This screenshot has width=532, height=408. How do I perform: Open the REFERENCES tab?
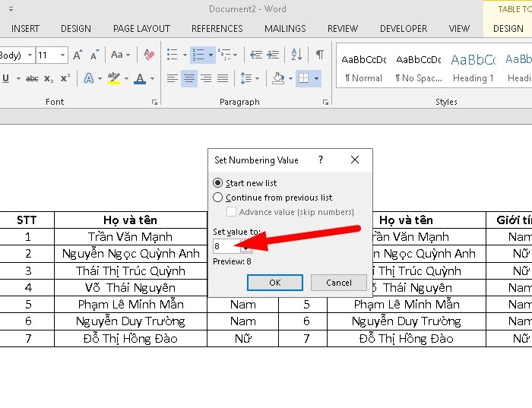click(x=217, y=28)
